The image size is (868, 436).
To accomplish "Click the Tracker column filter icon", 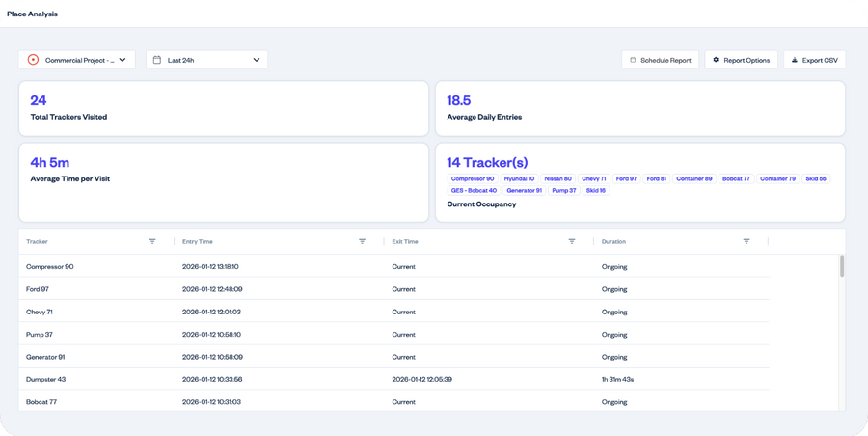I will pos(152,241).
